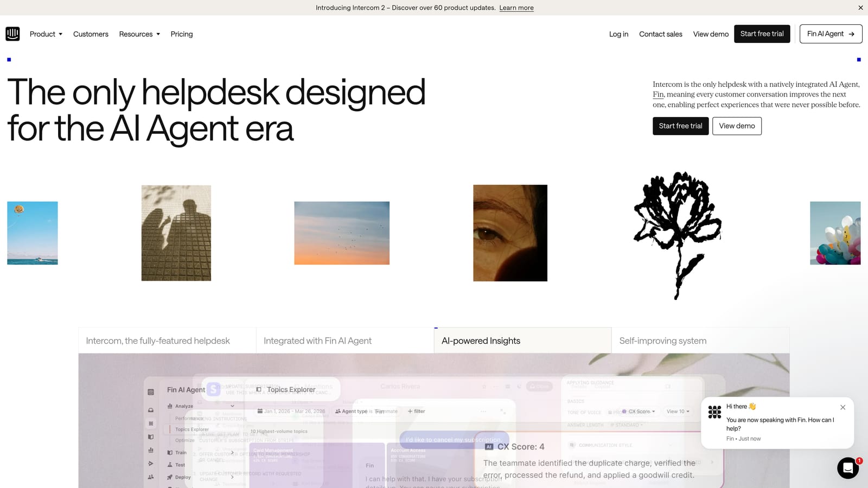Click the AI badge next to CX Score: 4
Screen dimensions: 868x488
[489, 447]
